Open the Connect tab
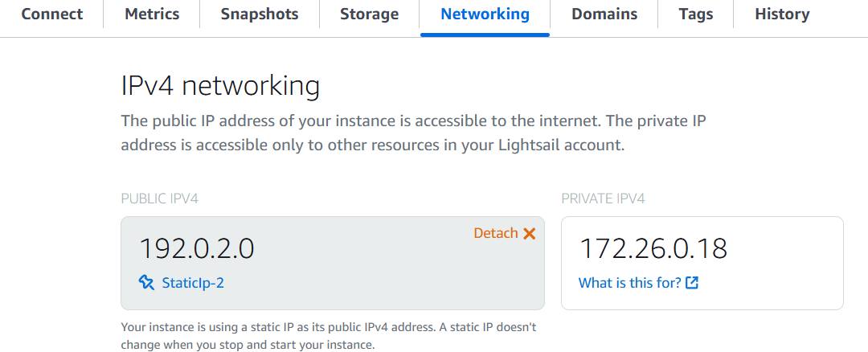Screen dimensions: 868x352 click(x=51, y=14)
